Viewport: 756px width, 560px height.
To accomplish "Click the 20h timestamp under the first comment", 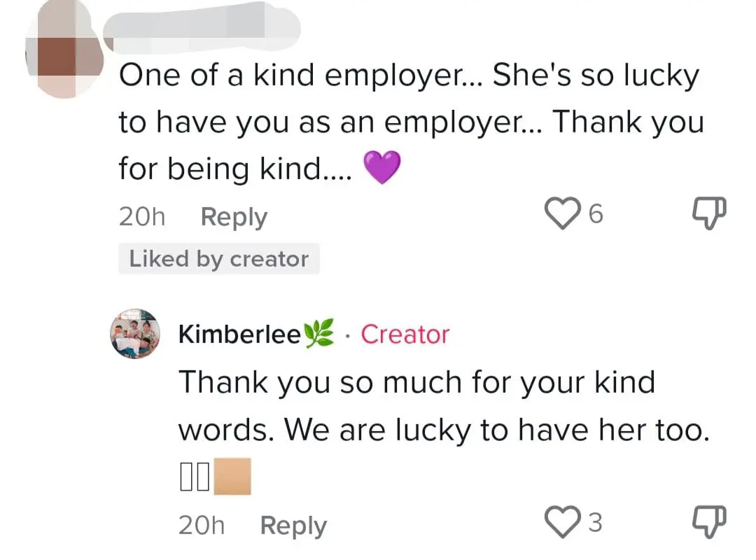I will tap(142, 217).
